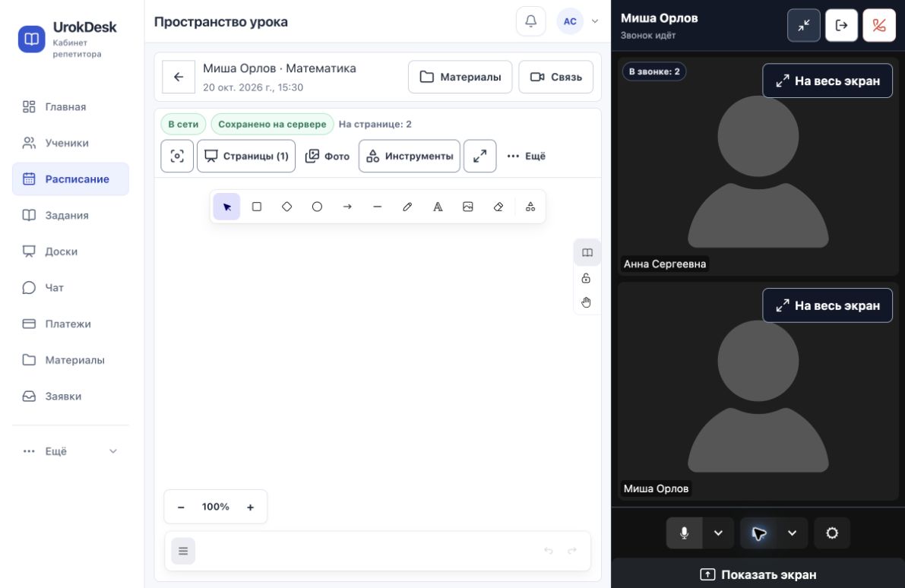This screenshot has height=588, width=905.
Task: Activate the hand pan tool
Action: coord(586,302)
